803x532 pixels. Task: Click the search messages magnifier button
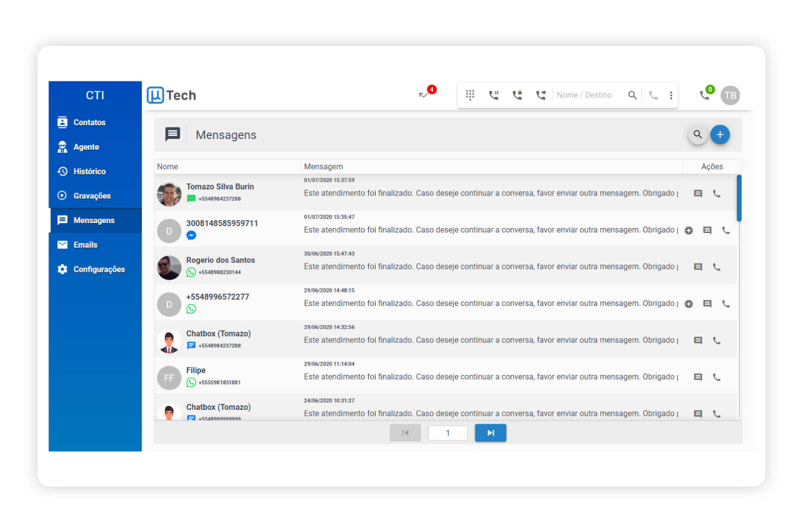point(698,134)
